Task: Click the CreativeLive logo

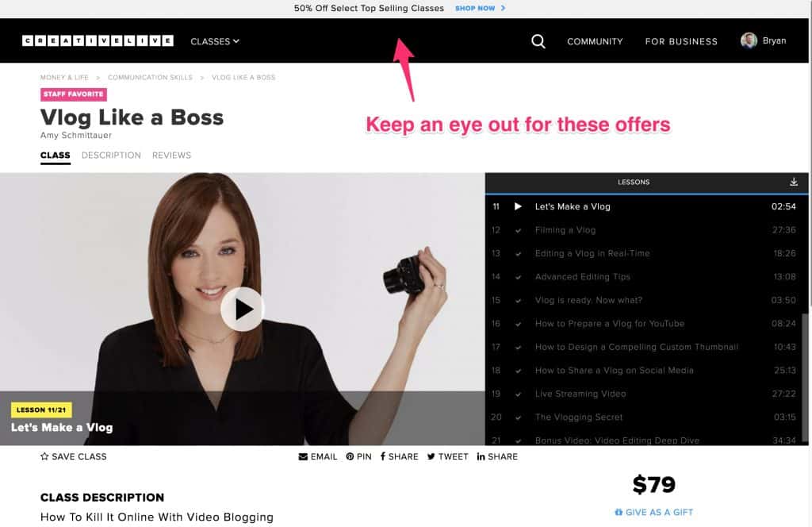Action: [x=98, y=40]
